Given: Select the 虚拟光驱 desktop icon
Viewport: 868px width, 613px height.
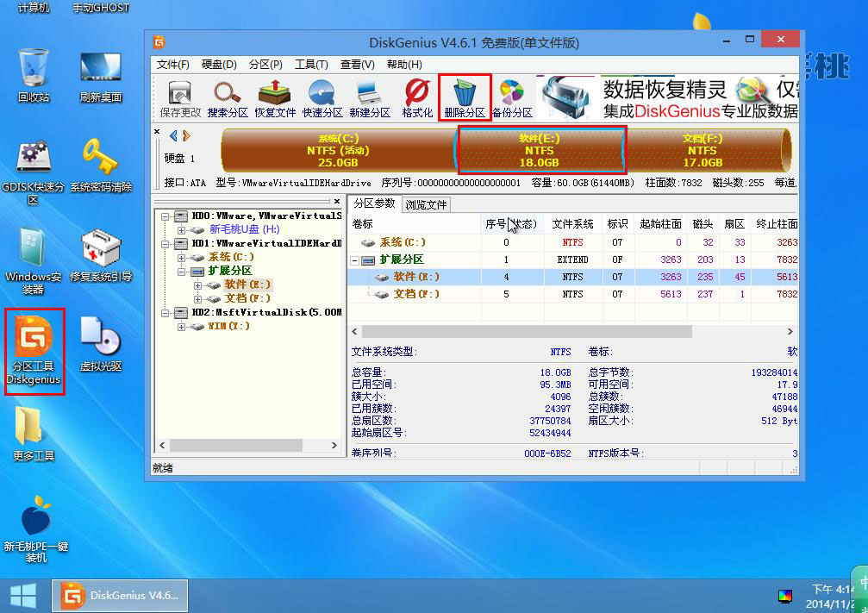Looking at the screenshot, I should [101, 344].
